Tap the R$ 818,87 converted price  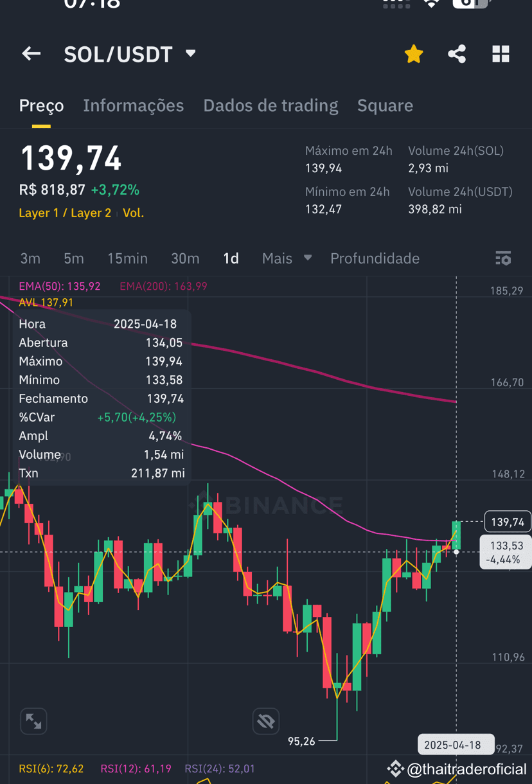pos(52,190)
